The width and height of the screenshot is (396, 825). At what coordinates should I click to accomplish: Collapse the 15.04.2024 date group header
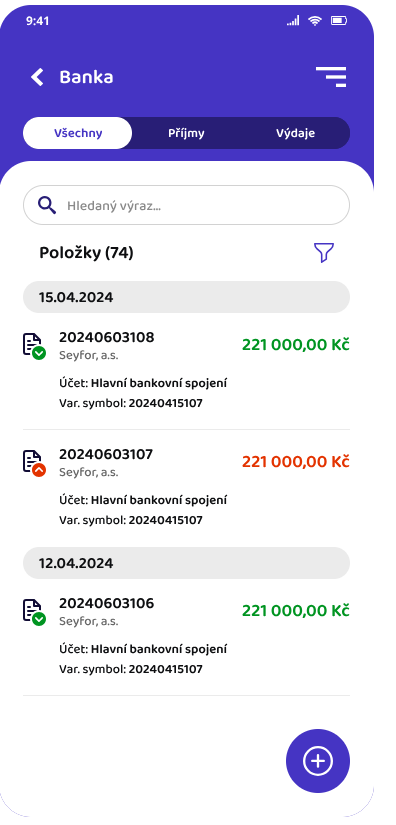(x=186, y=297)
